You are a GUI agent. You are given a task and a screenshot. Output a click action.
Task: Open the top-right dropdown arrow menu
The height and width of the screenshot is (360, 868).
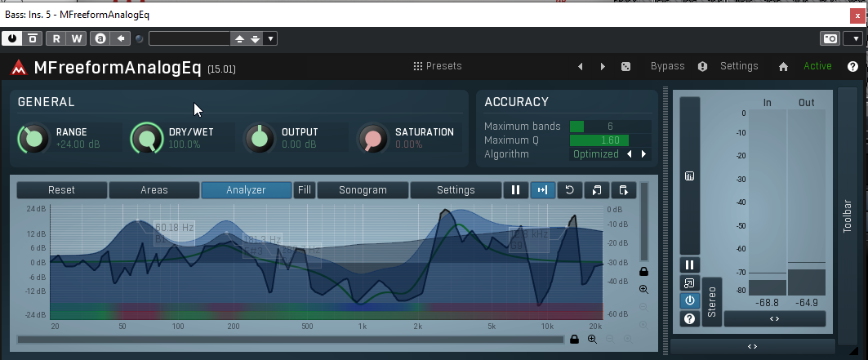(x=852, y=38)
